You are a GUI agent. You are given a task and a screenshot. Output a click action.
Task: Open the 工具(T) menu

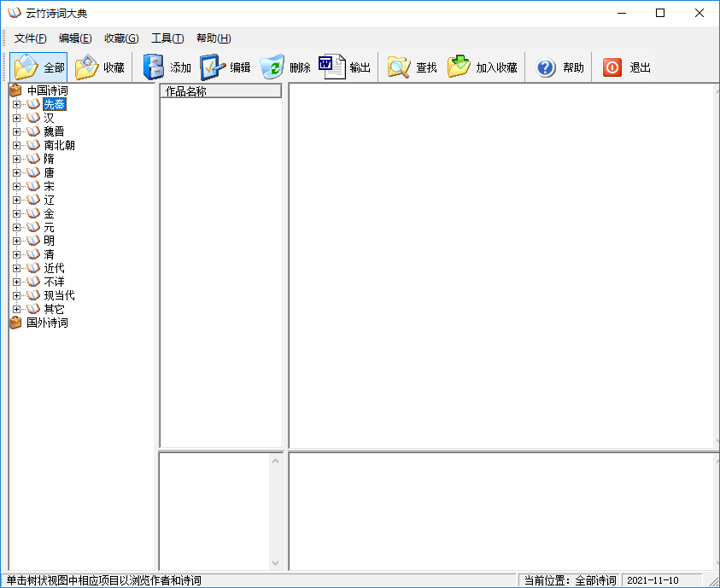[167, 38]
